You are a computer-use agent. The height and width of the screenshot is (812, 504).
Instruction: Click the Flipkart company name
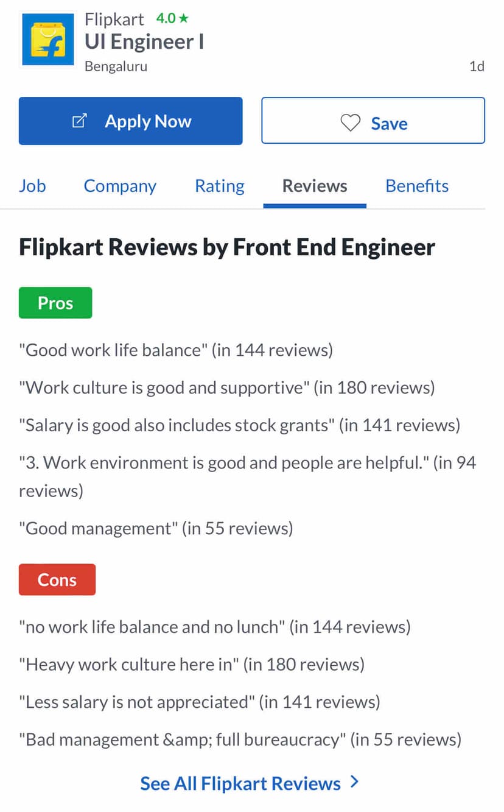click(x=114, y=19)
